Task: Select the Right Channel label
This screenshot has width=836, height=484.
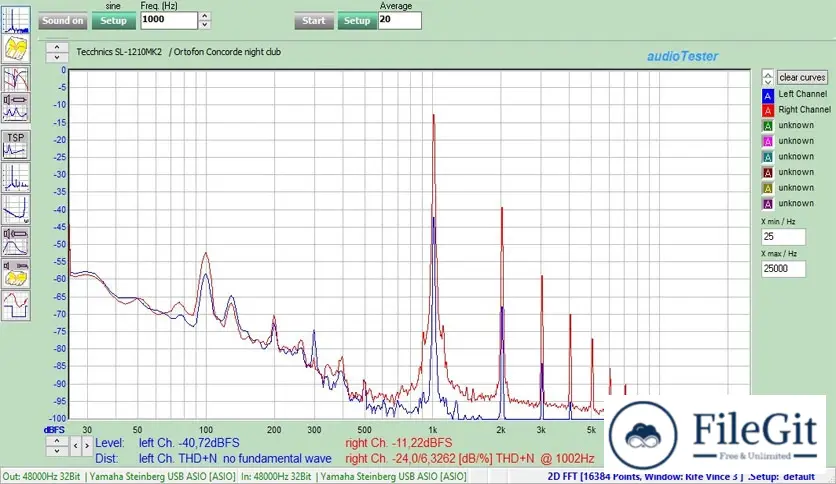Action: [x=805, y=109]
